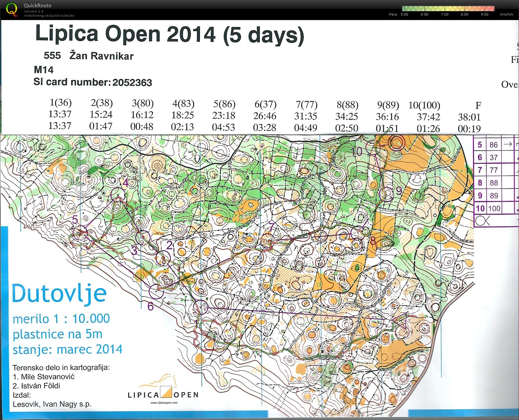Image resolution: width=519 pixels, height=420 pixels.
Task: Click control description row 9 code 89
Action: tap(494, 196)
